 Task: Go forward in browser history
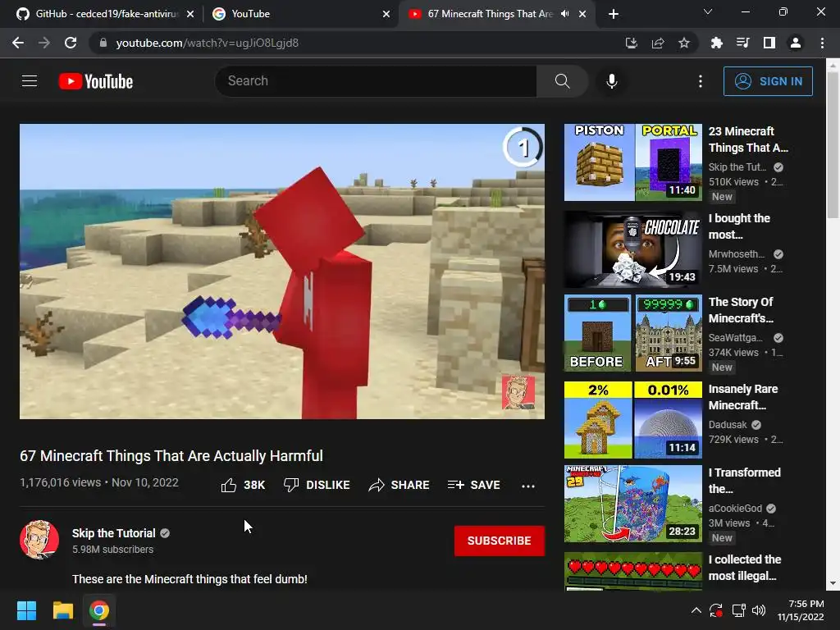[44, 43]
